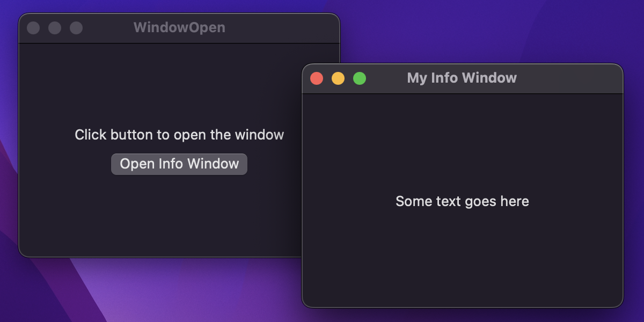This screenshot has width=644, height=322.
Task: Click WindowOpen's greyed-out close button
Action: coord(33,28)
